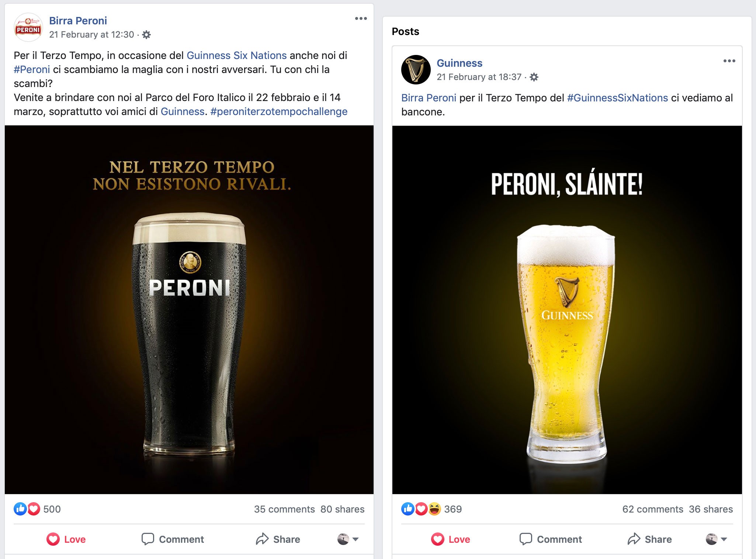Screen dimensions: 756x559
Task: Toggle Love reaction on the Guinness post
Action: click(451, 539)
